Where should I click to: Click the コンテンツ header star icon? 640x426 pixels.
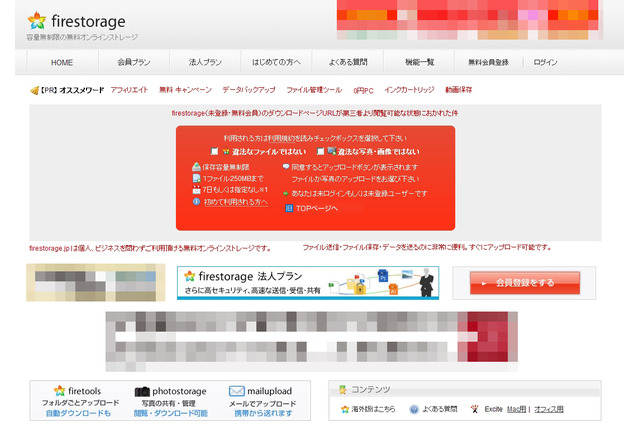pos(343,390)
